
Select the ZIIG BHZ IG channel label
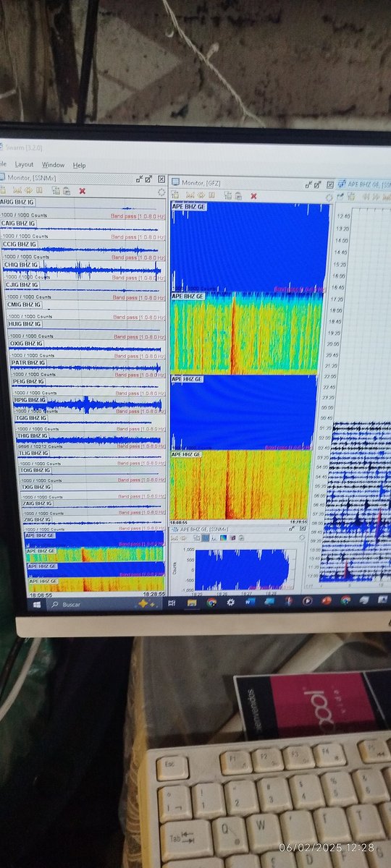(38, 520)
